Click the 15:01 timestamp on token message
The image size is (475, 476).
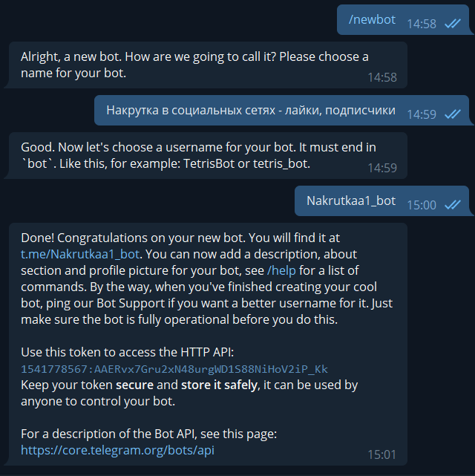pos(382,454)
